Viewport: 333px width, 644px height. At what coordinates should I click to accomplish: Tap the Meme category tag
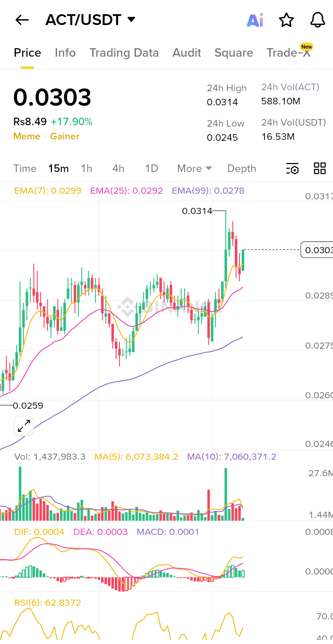click(x=26, y=137)
